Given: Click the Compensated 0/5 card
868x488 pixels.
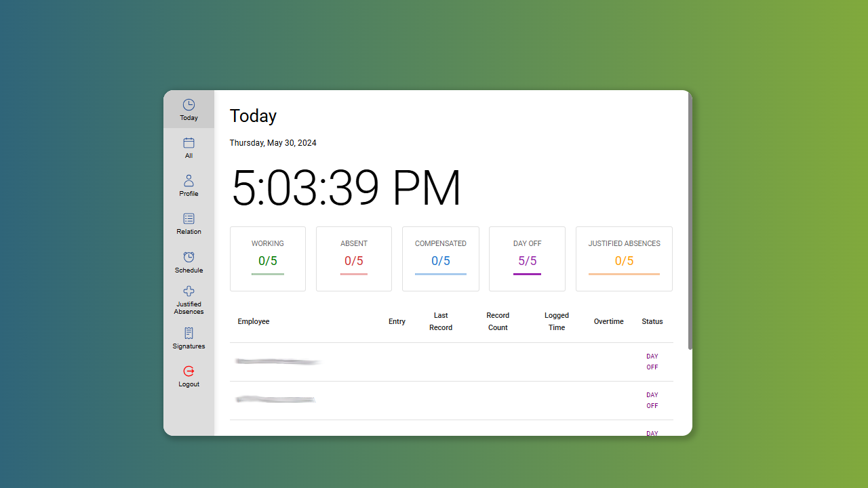Looking at the screenshot, I should click(441, 259).
